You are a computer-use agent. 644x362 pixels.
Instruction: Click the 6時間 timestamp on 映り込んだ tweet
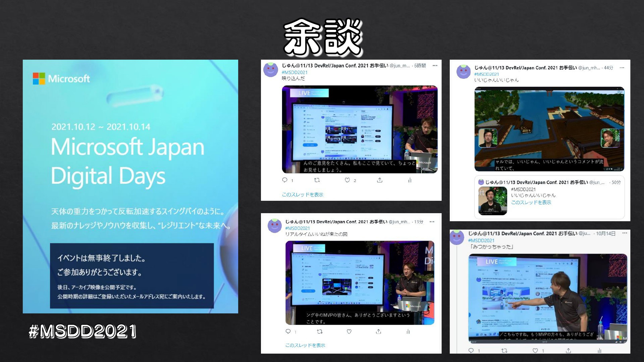point(420,66)
